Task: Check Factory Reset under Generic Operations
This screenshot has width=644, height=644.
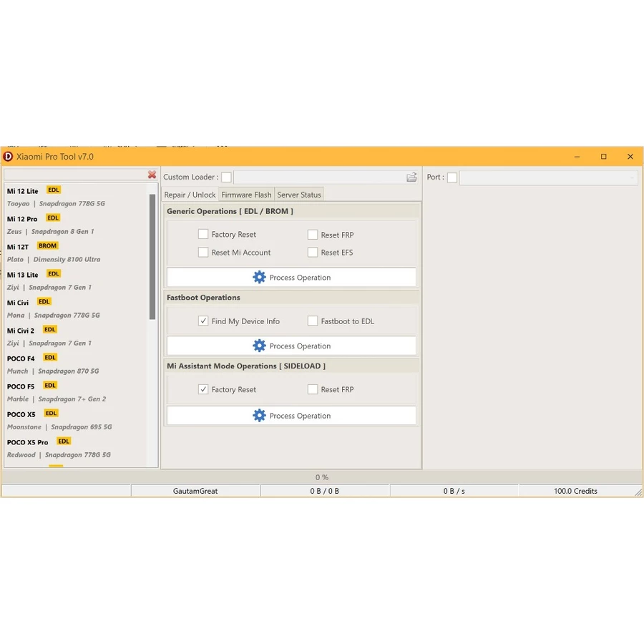Action: [x=203, y=234]
